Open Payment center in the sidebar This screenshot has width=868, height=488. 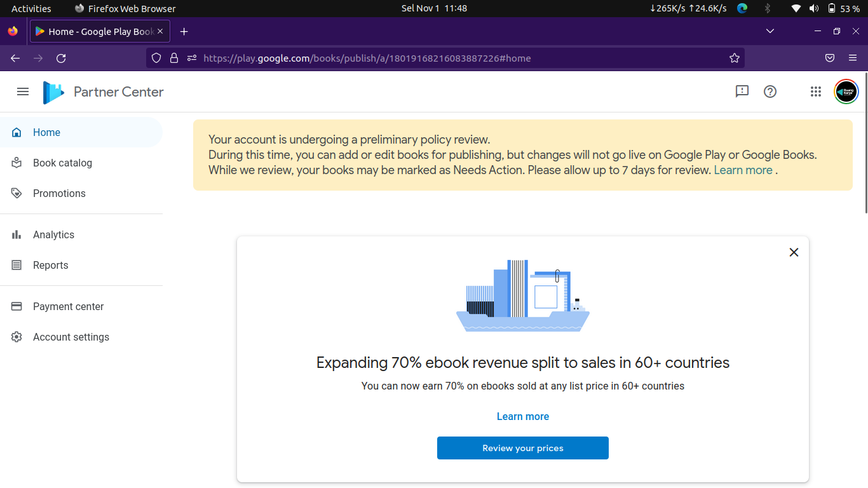68,306
